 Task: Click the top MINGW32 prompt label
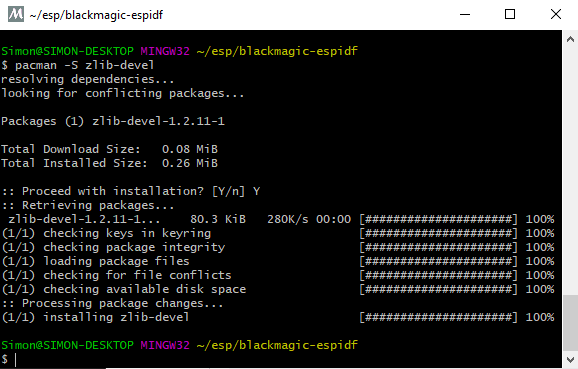(165, 51)
